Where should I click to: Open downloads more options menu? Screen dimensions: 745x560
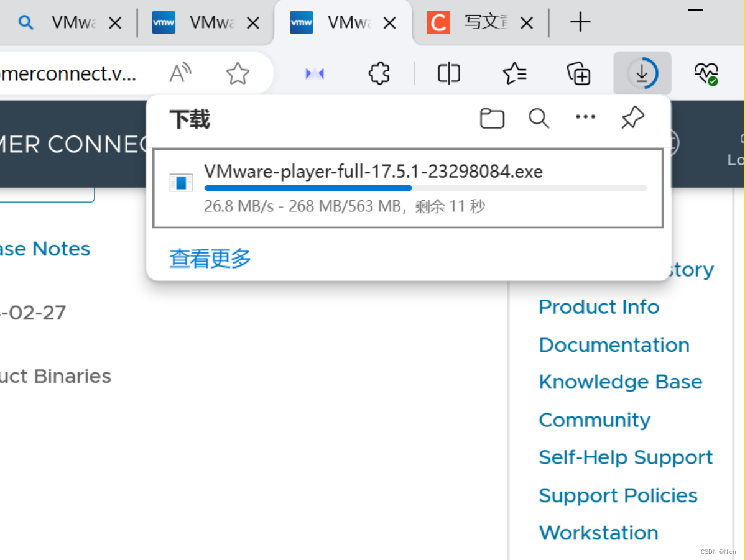coord(585,118)
